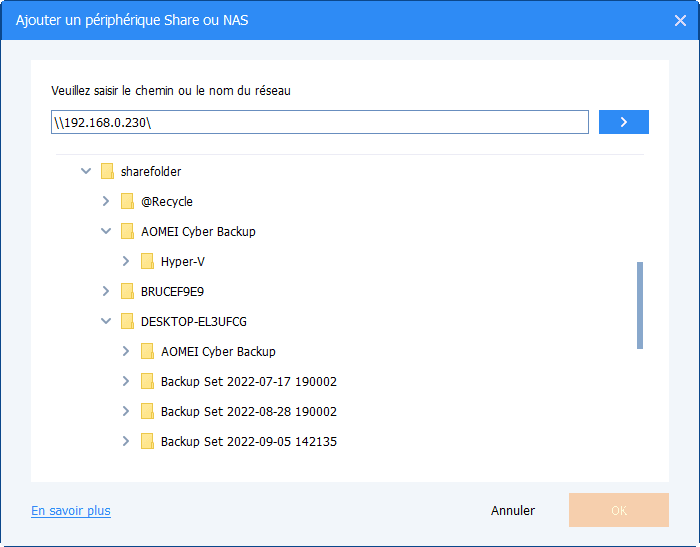The width and height of the screenshot is (700, 547).
Task: Expand the @Recycle folder node
Action: click(x=106, y=202)
